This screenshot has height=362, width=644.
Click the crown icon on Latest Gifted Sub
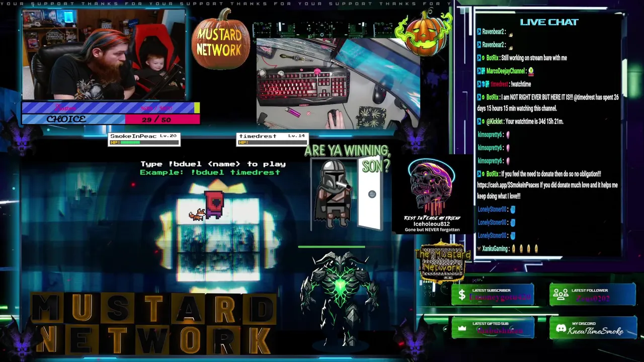pyautogui.click(x=461, y=329)
